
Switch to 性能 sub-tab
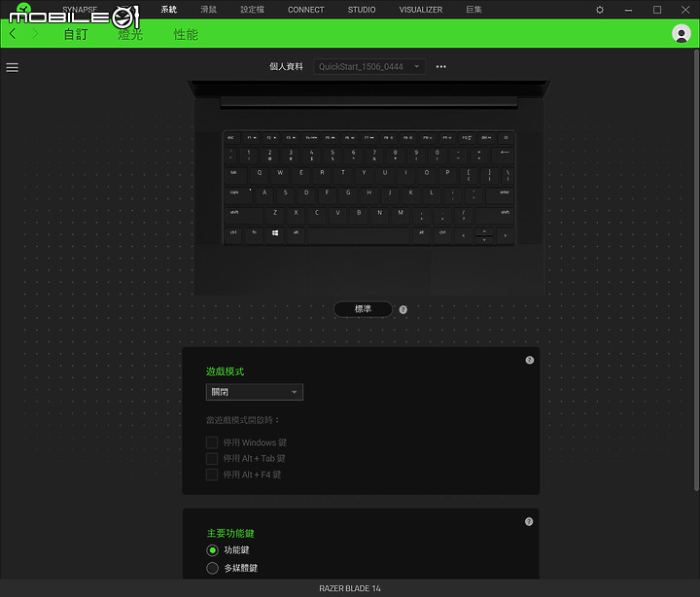click(x=186, y=34)
